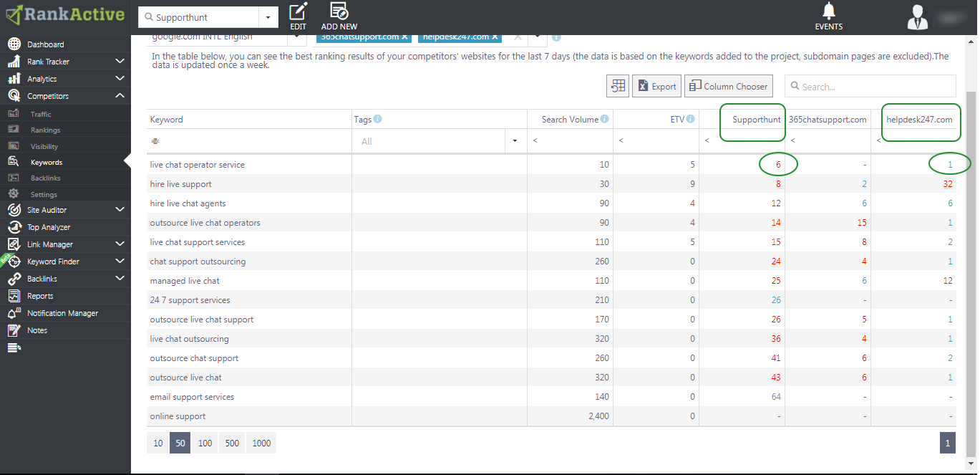980x475 pixels.
Task: Click the Notes pencil icon
Action: point(14,330)
